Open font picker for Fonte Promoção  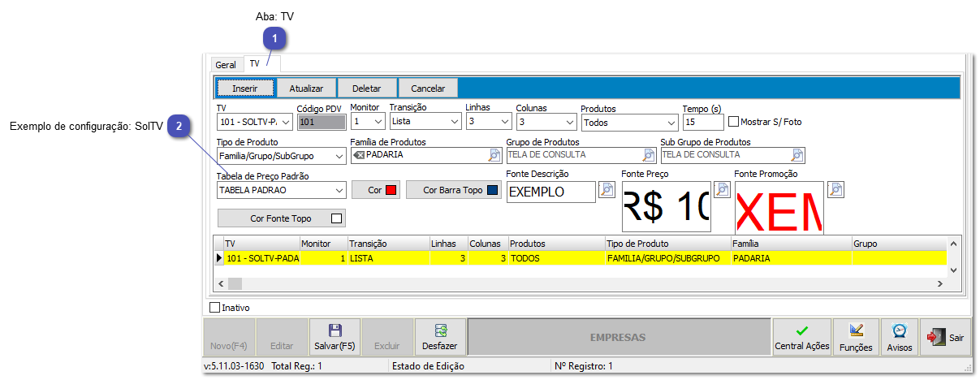coord(835,189)
